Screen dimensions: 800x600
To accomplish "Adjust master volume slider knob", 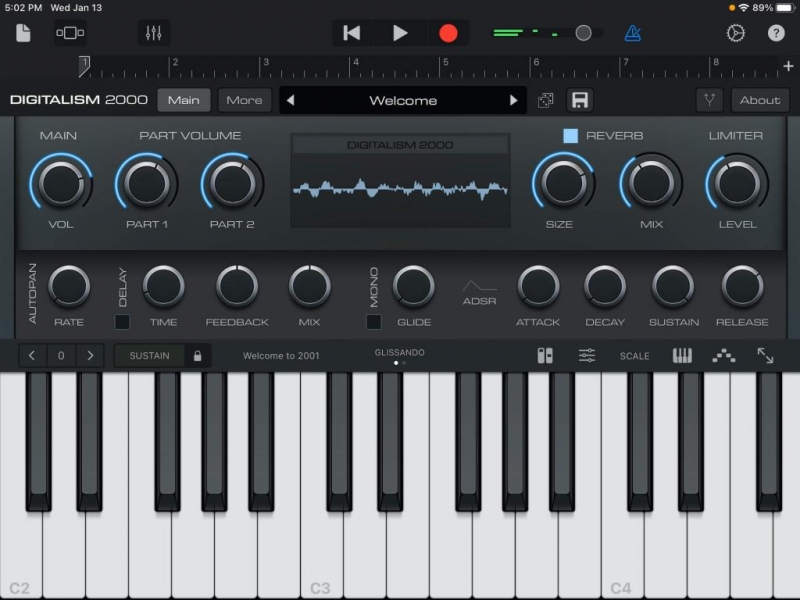I will [583, 33].
